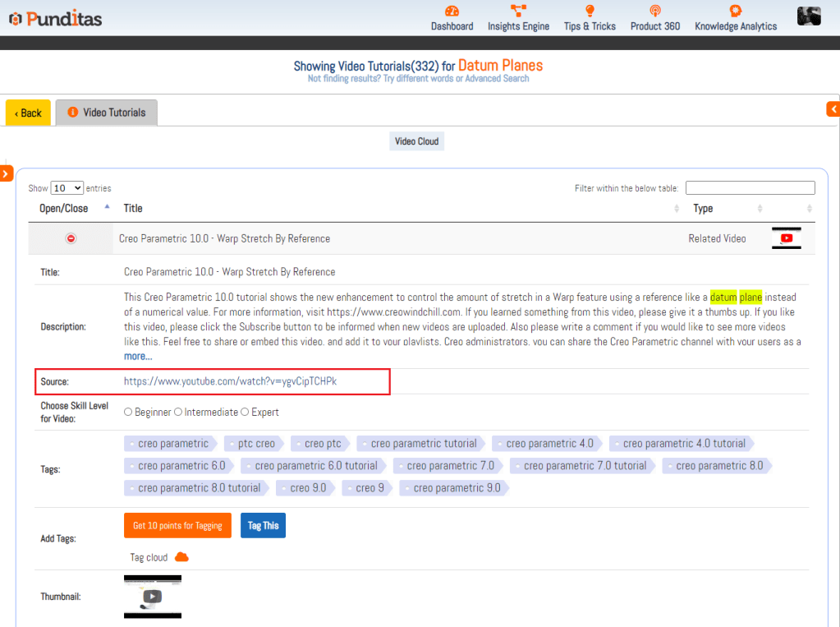Select the Expert skill level

(x=245, y=412)
